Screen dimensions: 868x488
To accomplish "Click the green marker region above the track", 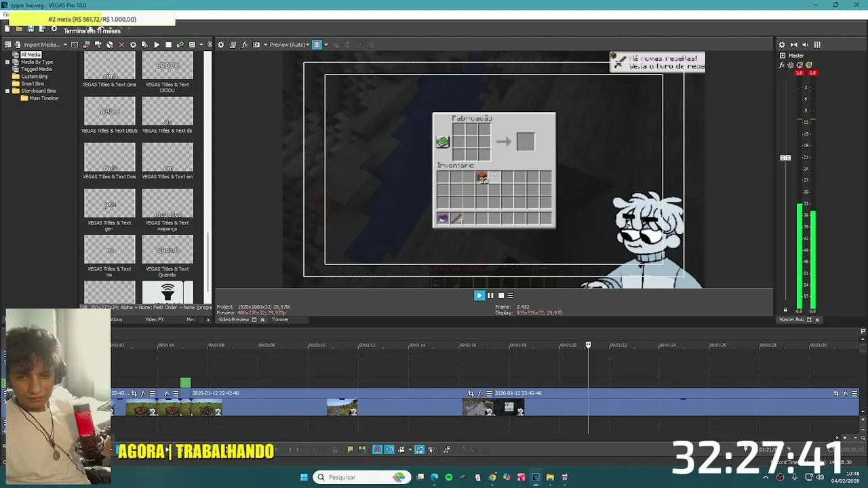I will (185, 384).
